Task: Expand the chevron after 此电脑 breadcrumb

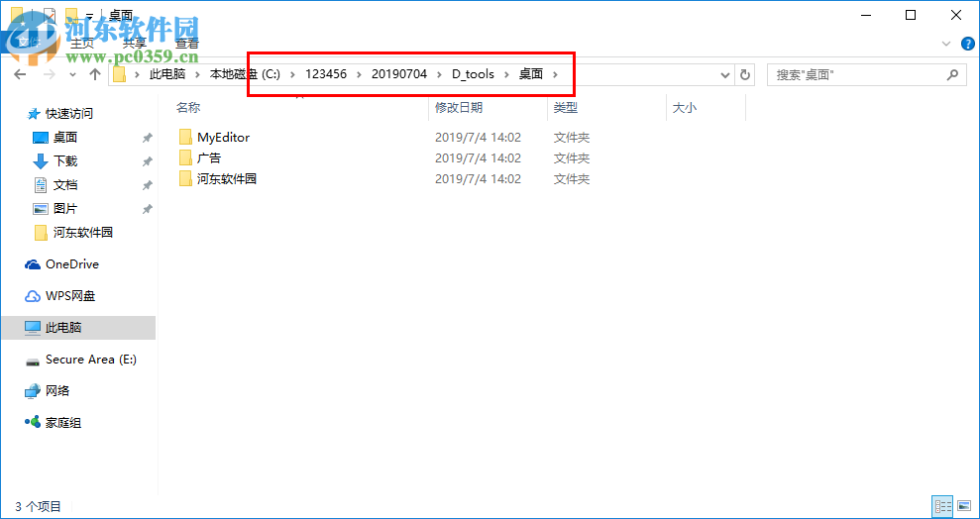Action: tap(197, 75)
